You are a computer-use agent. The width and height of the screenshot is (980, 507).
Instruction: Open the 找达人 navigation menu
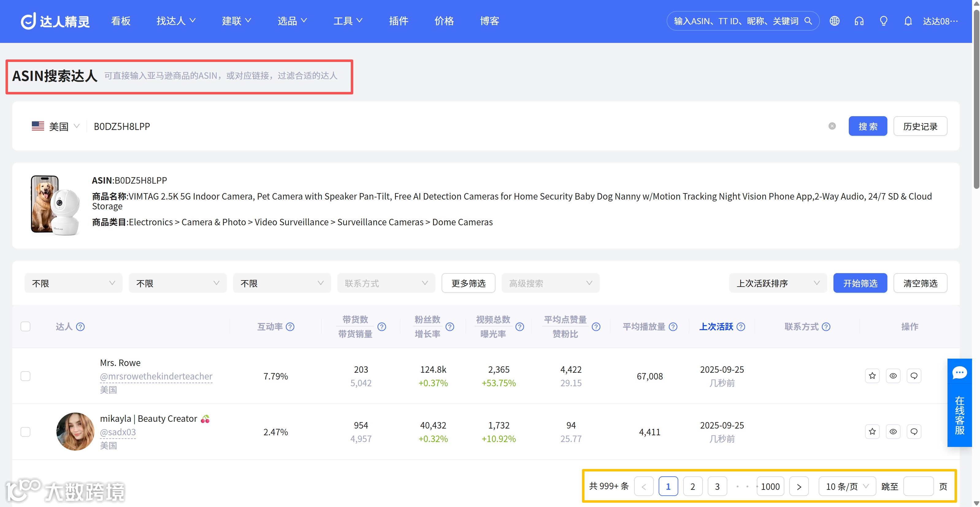coord(176,21)
